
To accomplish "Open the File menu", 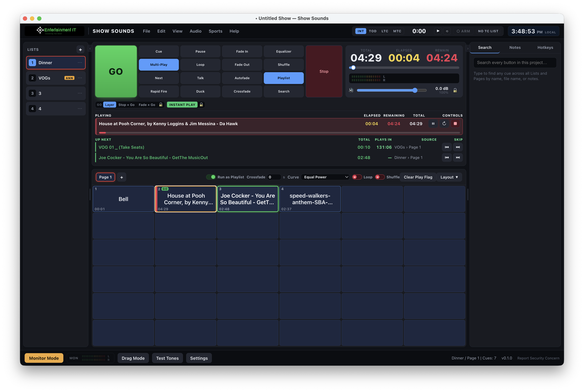I will point(146,31).
